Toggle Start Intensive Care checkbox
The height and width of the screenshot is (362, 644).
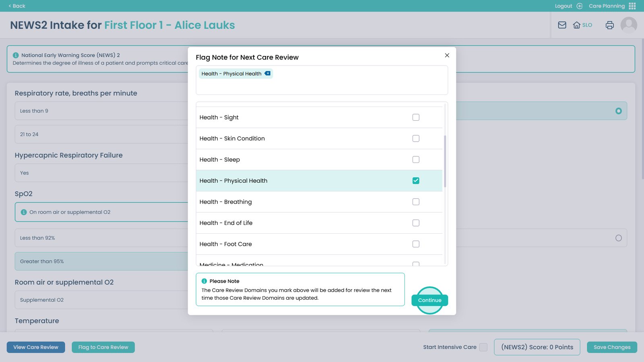point(483,347)
